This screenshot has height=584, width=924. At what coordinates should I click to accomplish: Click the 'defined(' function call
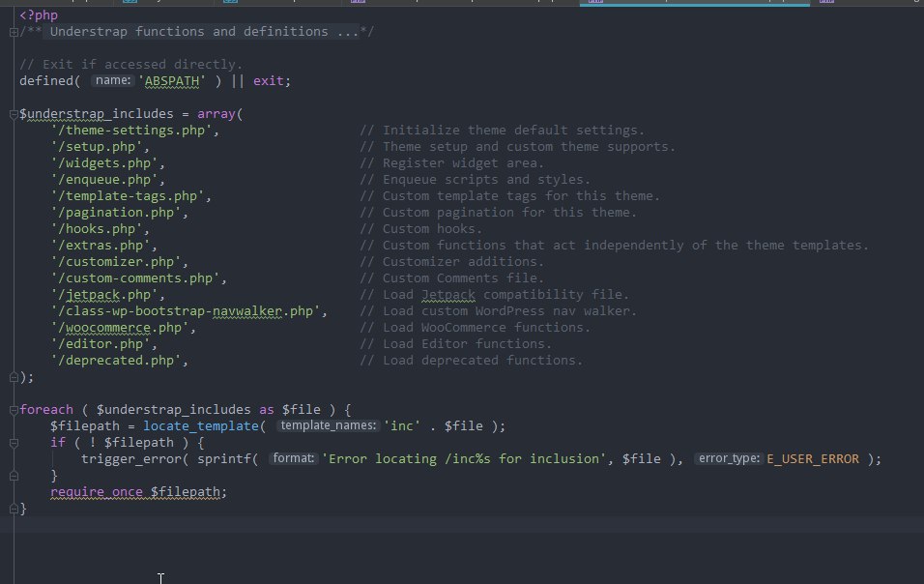tap(50, 80)
